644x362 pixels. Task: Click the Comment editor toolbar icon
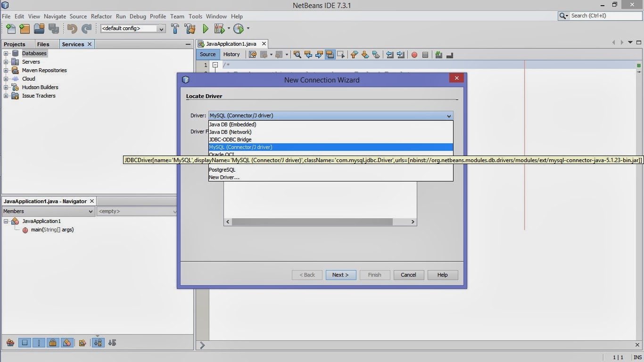(x=439, y=55)
